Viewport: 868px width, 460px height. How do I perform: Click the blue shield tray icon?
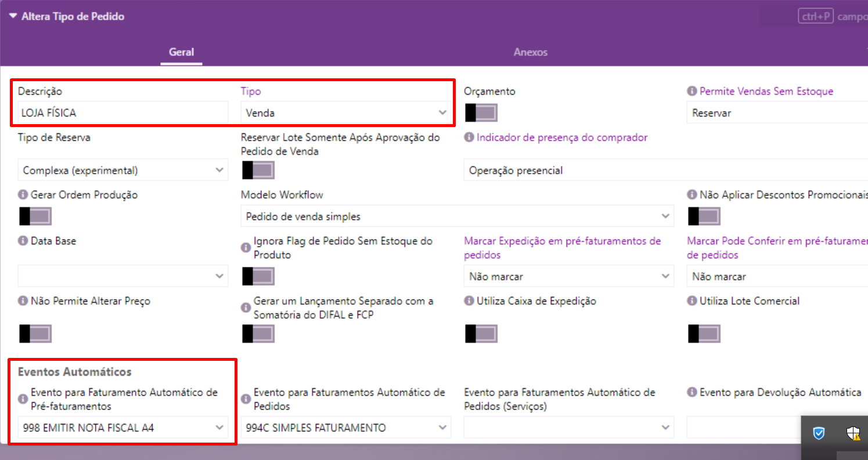pyautogui.click(x=819, y=433)
